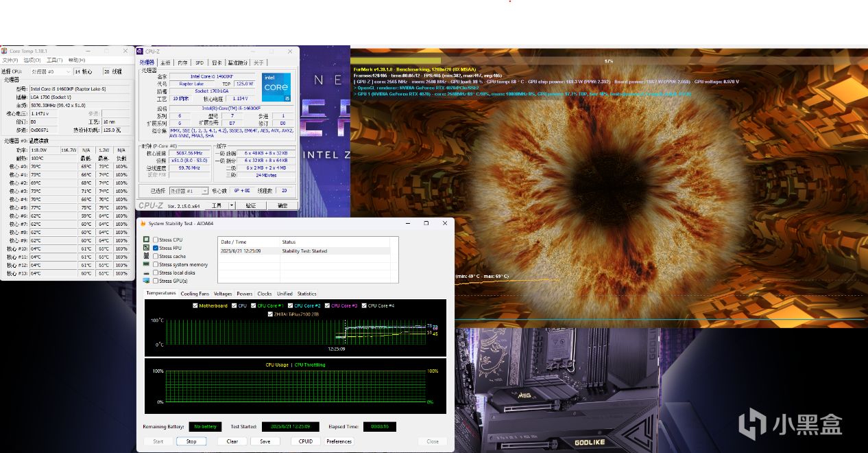This screenshot has width=868, height=453.
Task: Switch to the Memory tab in CPU-Z
Action: (x=182, y=62)
